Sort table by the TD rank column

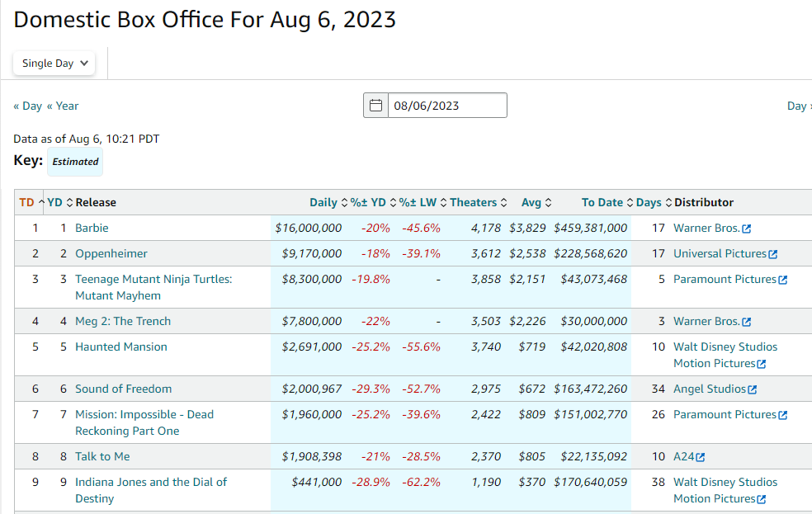[27, 202]
